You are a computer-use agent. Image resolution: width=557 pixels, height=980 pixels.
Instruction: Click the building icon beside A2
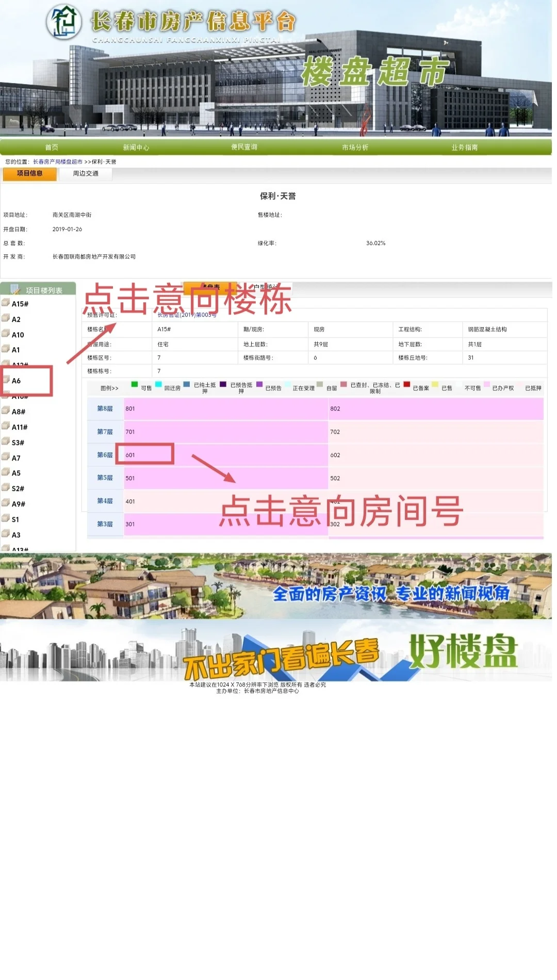[x=6, y=318]
